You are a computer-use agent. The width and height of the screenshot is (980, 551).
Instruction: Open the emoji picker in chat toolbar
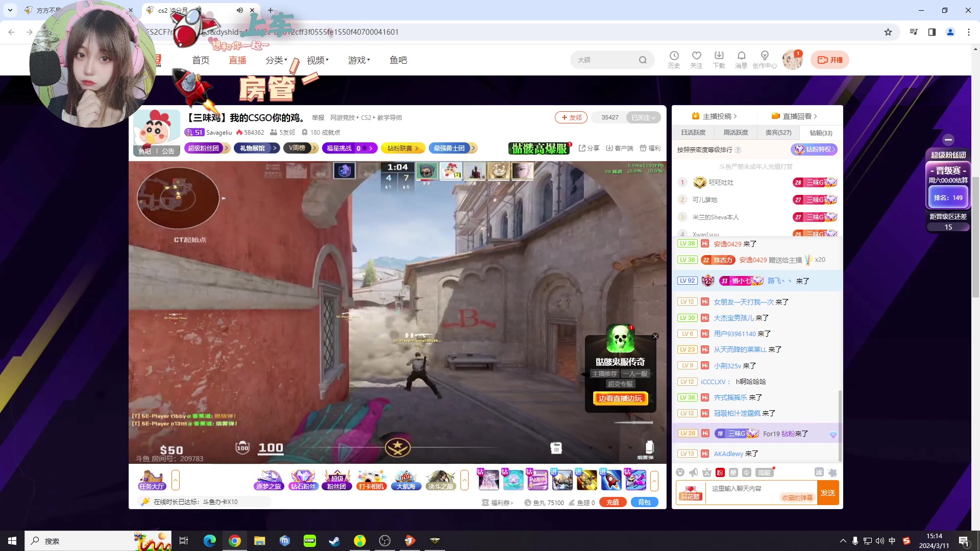tap(680, 472)
